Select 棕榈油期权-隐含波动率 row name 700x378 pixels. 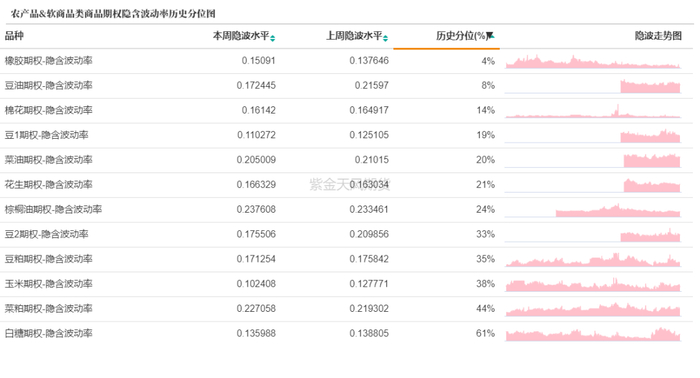pyautogui.click(x=53, y=209)
